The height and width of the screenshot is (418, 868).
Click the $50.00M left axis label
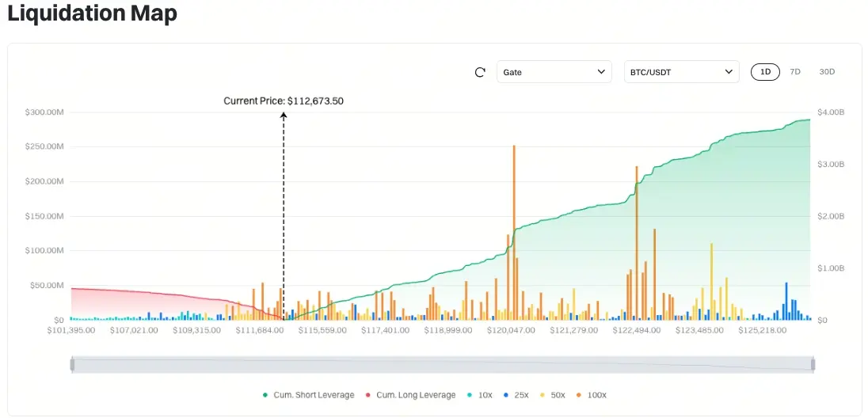pos(47,285)
